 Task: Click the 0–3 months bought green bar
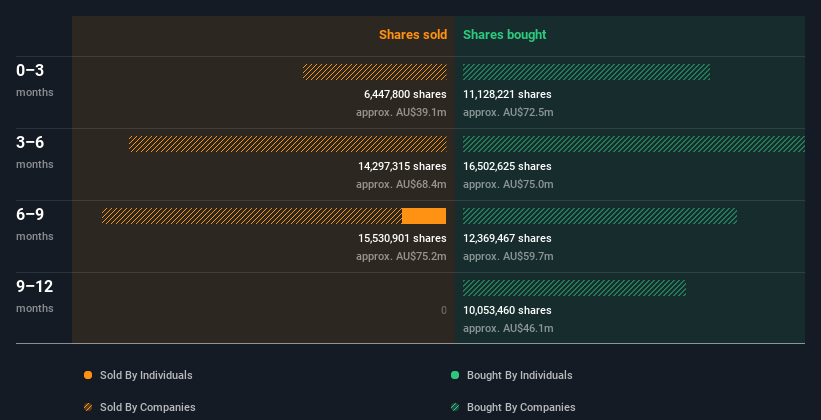pyautogui.click(x=586, y=72)
